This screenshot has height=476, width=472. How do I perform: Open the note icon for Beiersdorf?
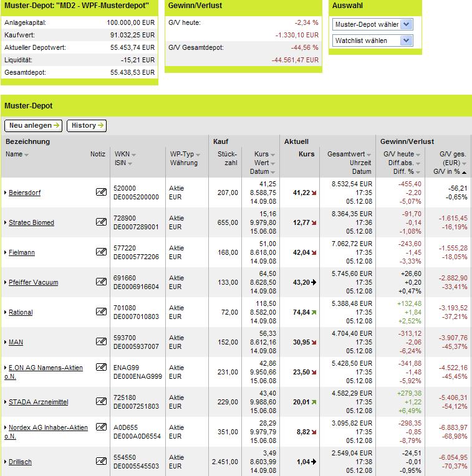(x=101, y=192)
